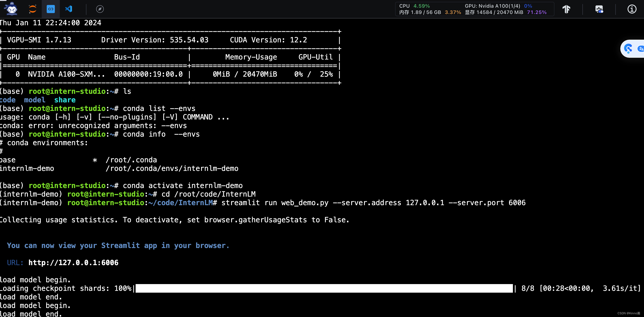The height and width of the screenshot is (317, 644).
Task: Click the '00000000:19:00.0' bus id
Action: coord(148,74)
